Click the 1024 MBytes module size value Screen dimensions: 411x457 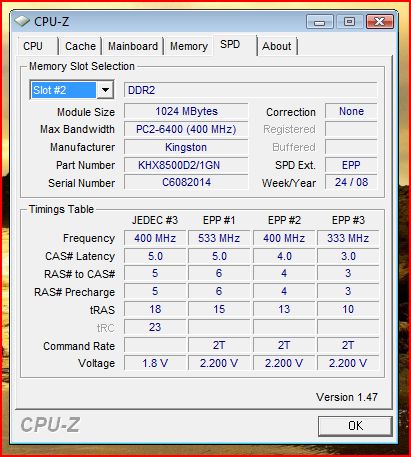coord(186,111)
